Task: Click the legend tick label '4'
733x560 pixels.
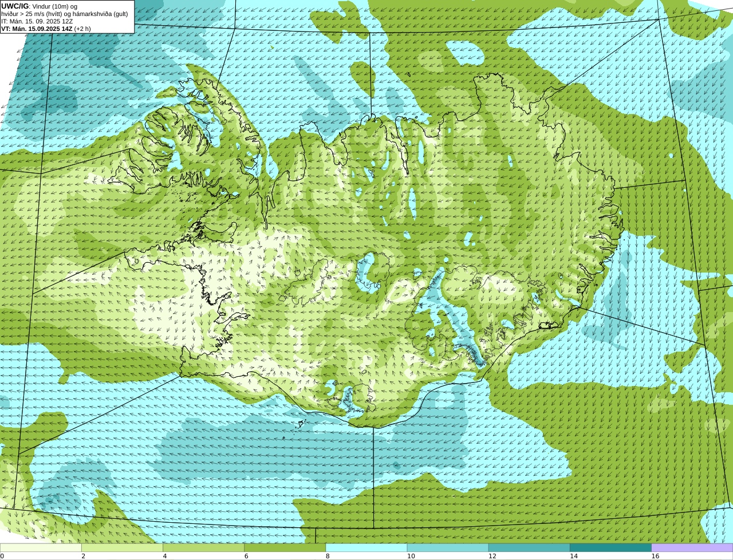Action: coord(165,556)
